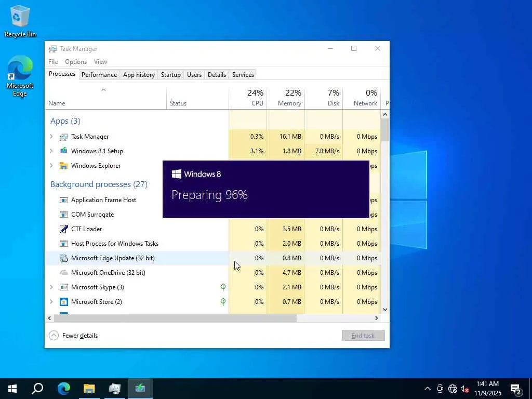The width and height of the screenshot is (532, 399).
Task: Click the scroll right arrow
Action: pos(376,318)
